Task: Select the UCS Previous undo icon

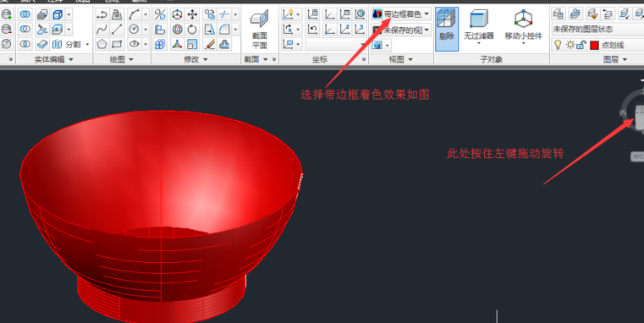Action: pos(313,29)
